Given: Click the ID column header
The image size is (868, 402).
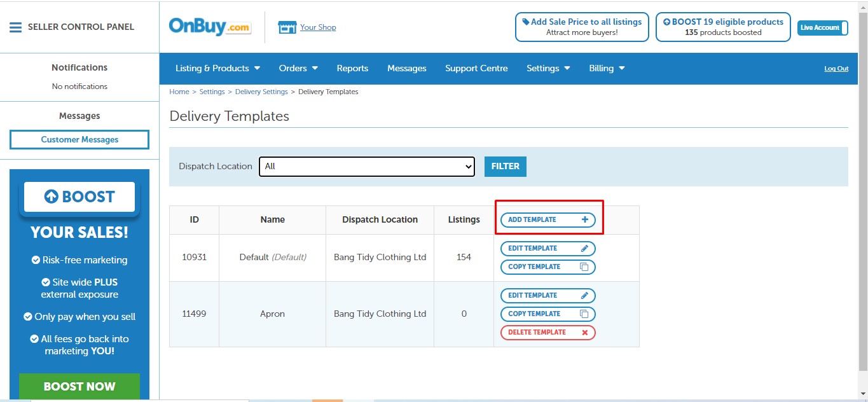Looking at the screenshot, I should pyautogui.click(x=194, y=220).
